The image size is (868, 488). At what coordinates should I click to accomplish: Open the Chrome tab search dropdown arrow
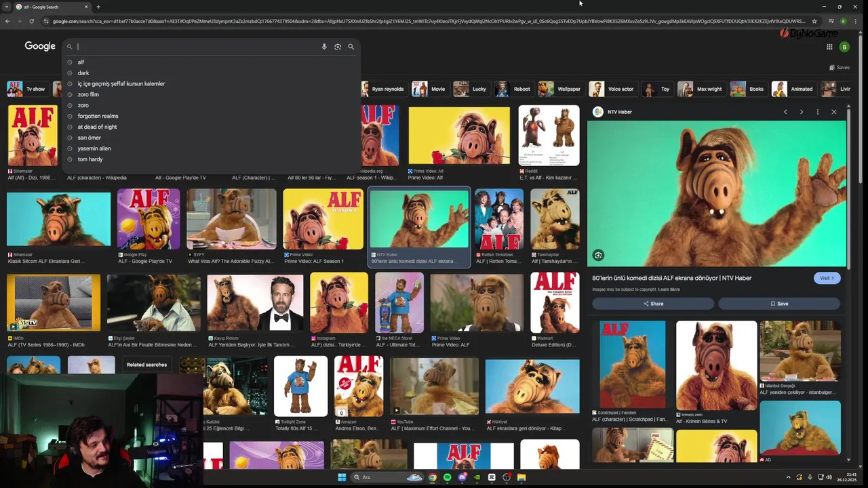point(7,7)
